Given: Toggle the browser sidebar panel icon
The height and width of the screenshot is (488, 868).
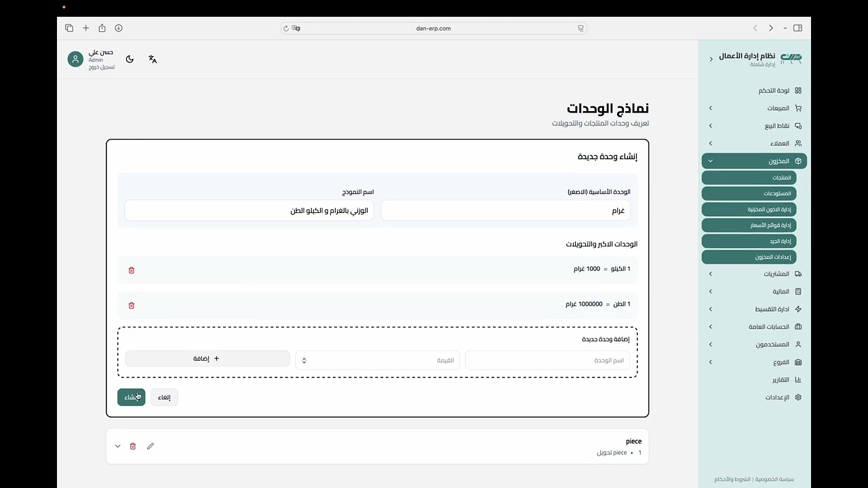Looking at the screenshot, I should pos(797,28).
